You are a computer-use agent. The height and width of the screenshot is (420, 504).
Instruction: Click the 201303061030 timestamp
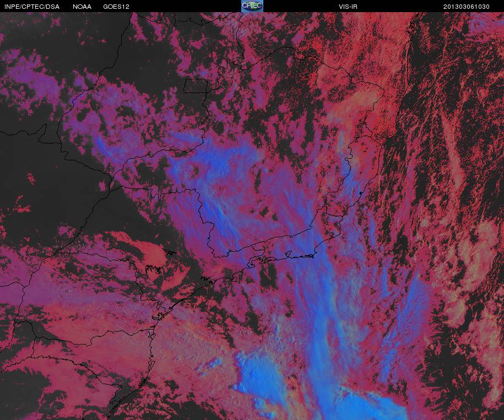(x=467, y=7)
